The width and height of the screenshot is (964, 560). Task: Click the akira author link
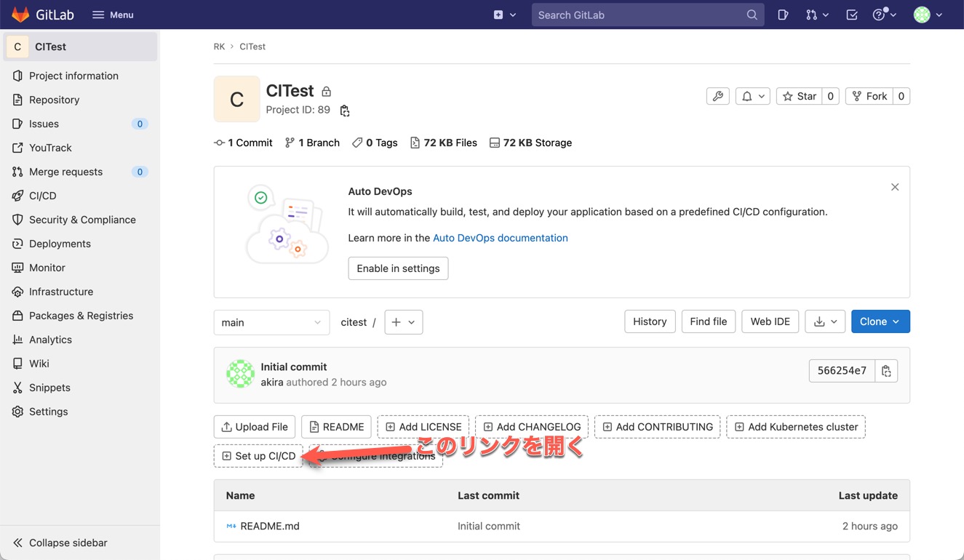[x=272, y=382]
